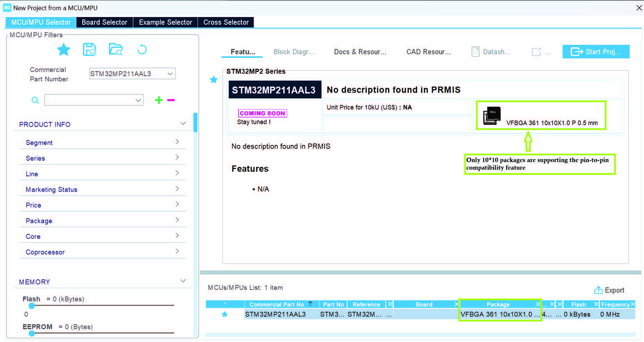
Task: Remove search criterion with pink minus
Action: (171, 100)
